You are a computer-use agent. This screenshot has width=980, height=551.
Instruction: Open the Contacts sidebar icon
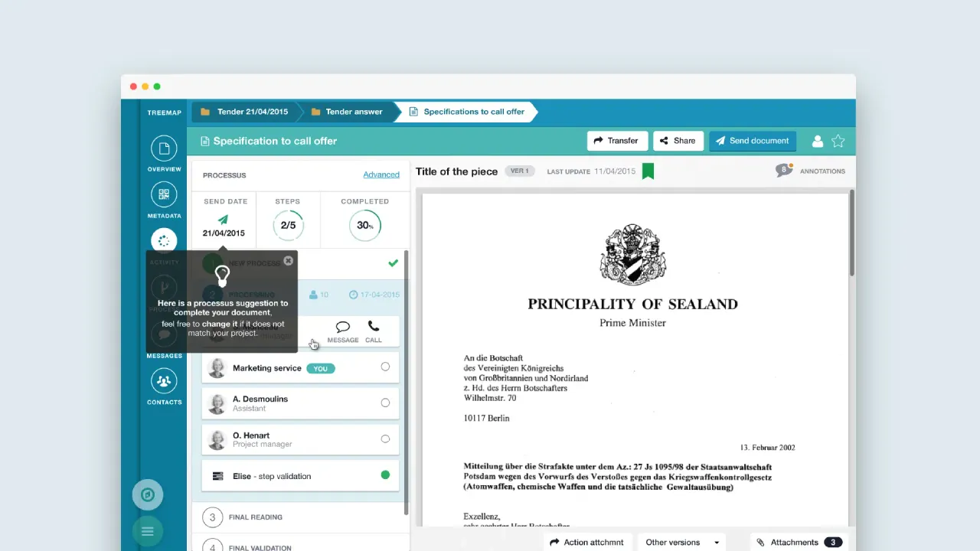pyautogui.click(x=164, y=380)
